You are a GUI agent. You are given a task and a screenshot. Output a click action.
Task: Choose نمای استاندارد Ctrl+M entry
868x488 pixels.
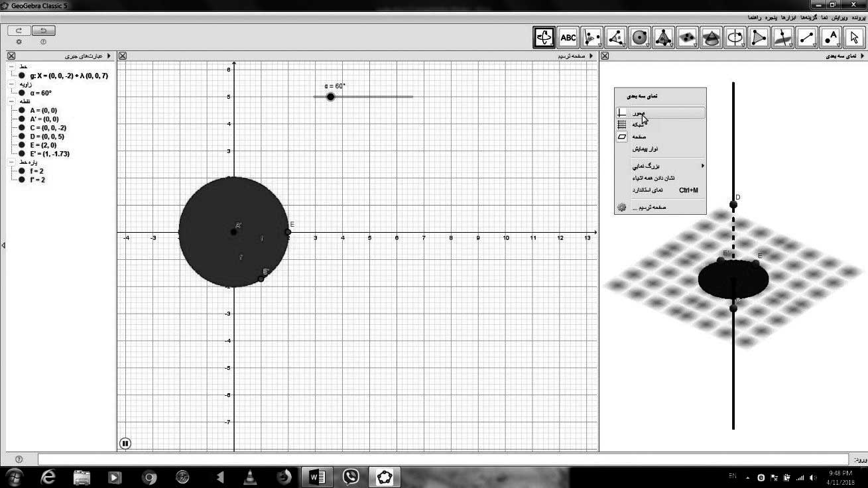pyautogui.click(x=660, y=190)
